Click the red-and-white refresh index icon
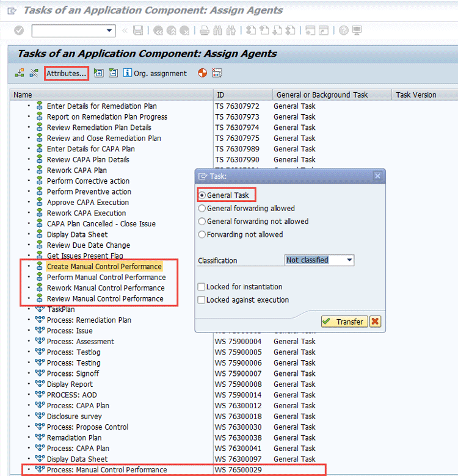 pyautogui.click(x=203, y=73)
